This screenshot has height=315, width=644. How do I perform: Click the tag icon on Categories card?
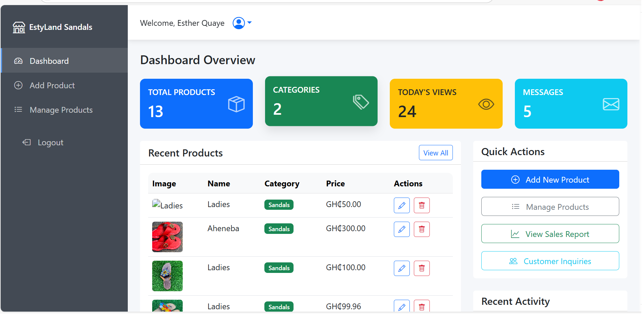[361, 102]
